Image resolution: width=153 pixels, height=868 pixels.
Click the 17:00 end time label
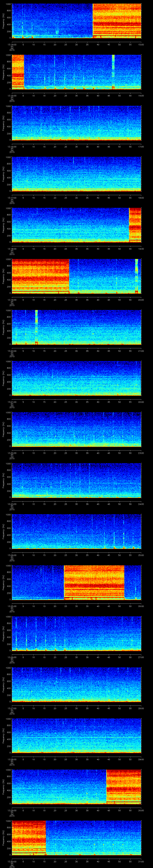141,147
